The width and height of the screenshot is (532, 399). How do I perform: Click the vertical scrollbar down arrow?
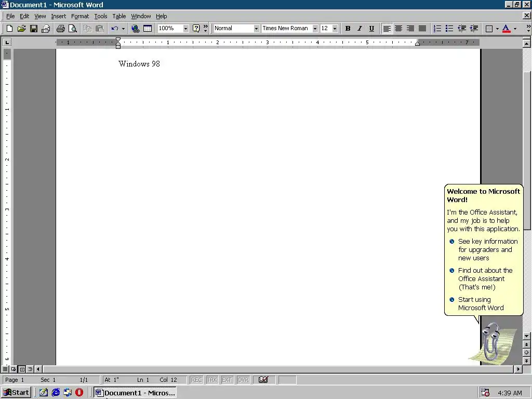pos(527,336)
